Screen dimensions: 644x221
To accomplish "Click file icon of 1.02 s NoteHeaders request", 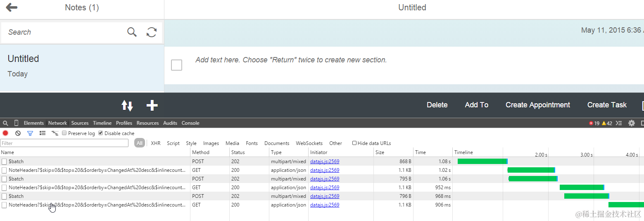I will click(x=4, y=170).
